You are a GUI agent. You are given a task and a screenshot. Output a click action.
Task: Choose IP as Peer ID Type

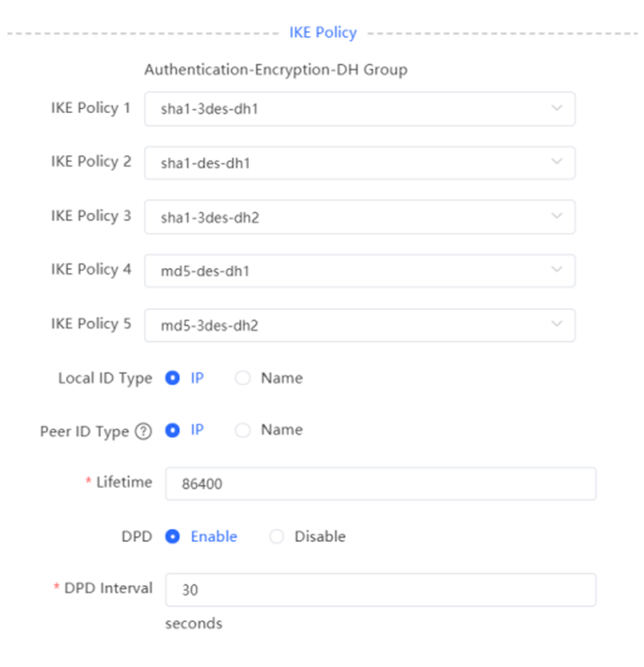click(173, 430)
